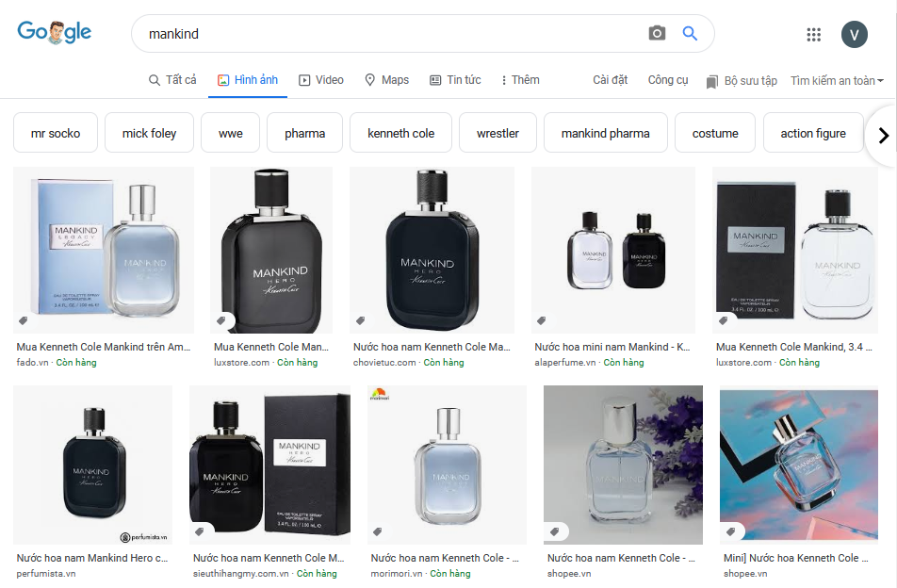Open Cài đặt settings

point(610,80)
